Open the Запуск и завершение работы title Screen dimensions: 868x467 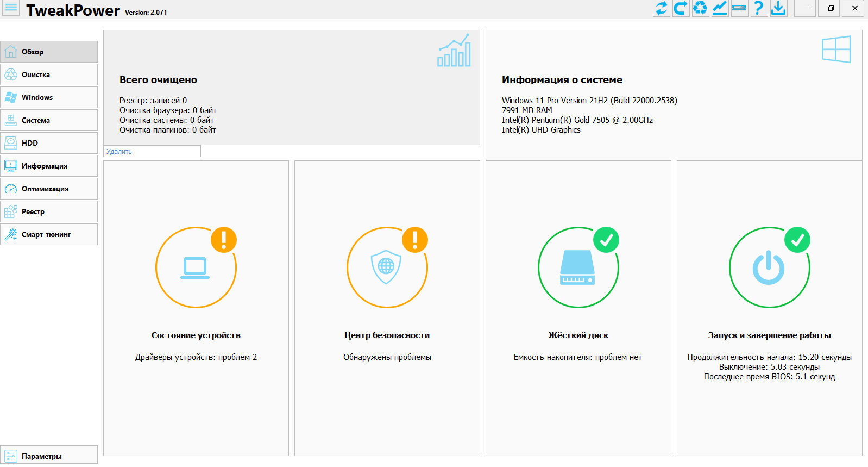click(x=769, y=335)
